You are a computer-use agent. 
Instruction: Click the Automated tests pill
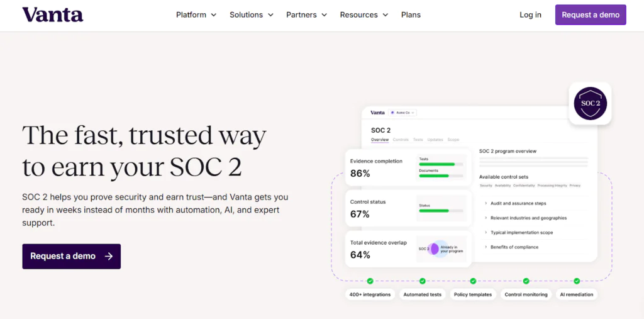pos(422,294)
